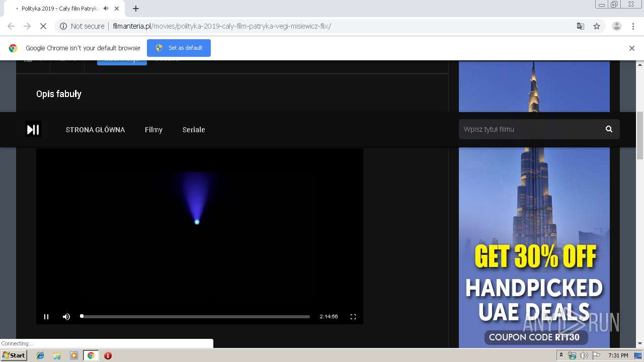Go forward in browser history
This screenshot has height=362, width=644.
pos(27,26)
